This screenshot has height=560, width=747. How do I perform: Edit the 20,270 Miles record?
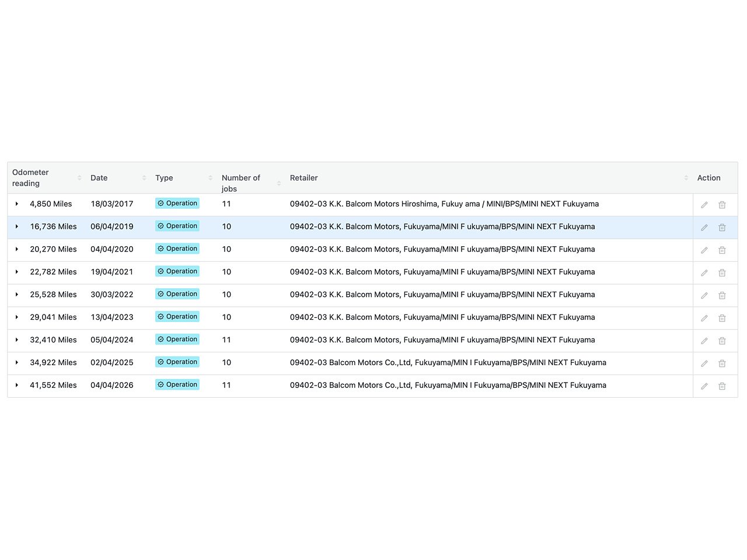704,250
